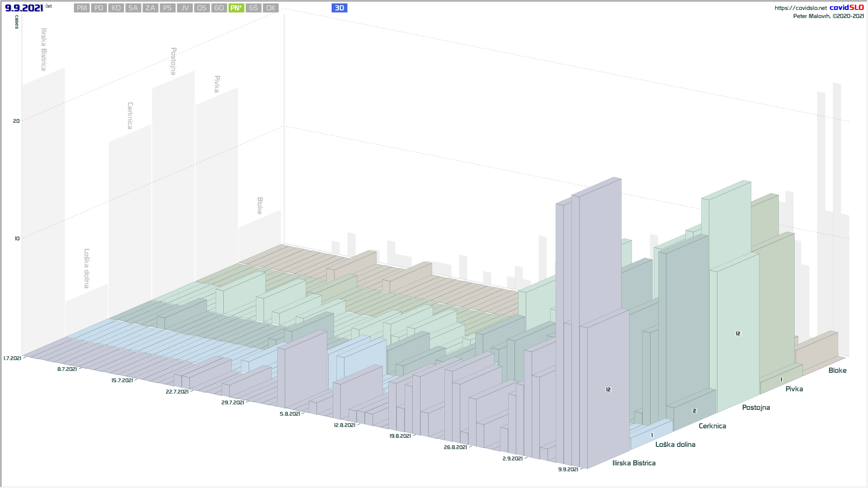Select the Cerknica legend label

pos(712,426)
